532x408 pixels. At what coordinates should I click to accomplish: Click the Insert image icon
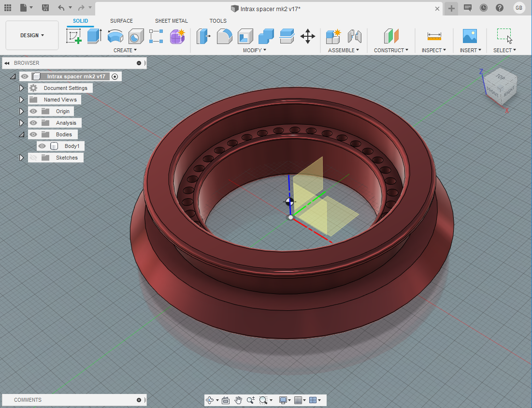470,36
